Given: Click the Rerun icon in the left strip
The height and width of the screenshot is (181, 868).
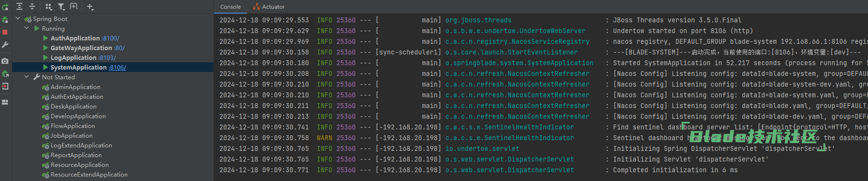Looking at the screenshot, I should coord(5,7).
